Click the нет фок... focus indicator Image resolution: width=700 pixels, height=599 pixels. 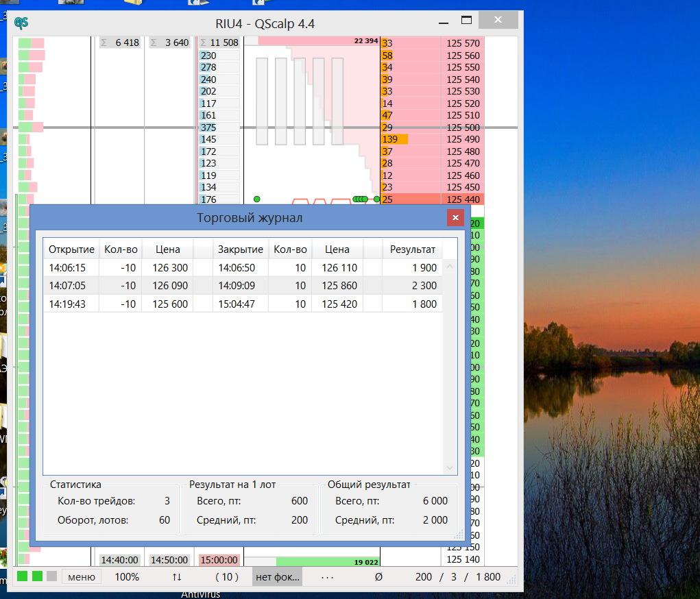tap(278, 577)
